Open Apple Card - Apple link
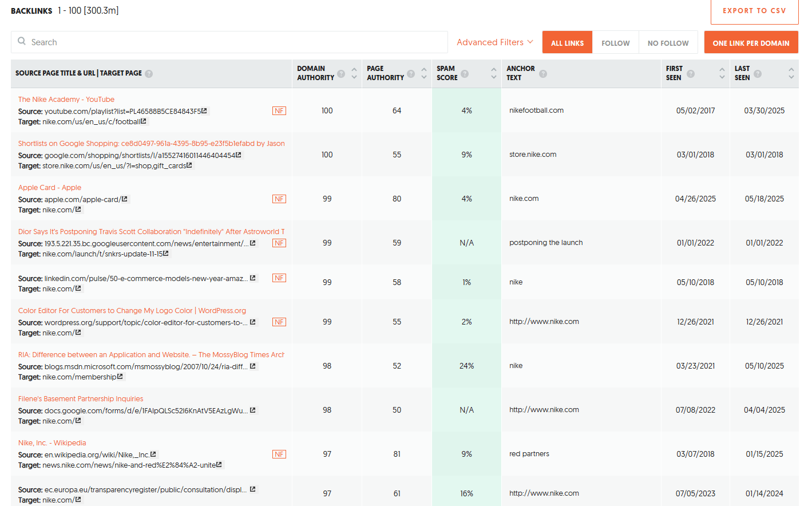 (x=50, y=188)
